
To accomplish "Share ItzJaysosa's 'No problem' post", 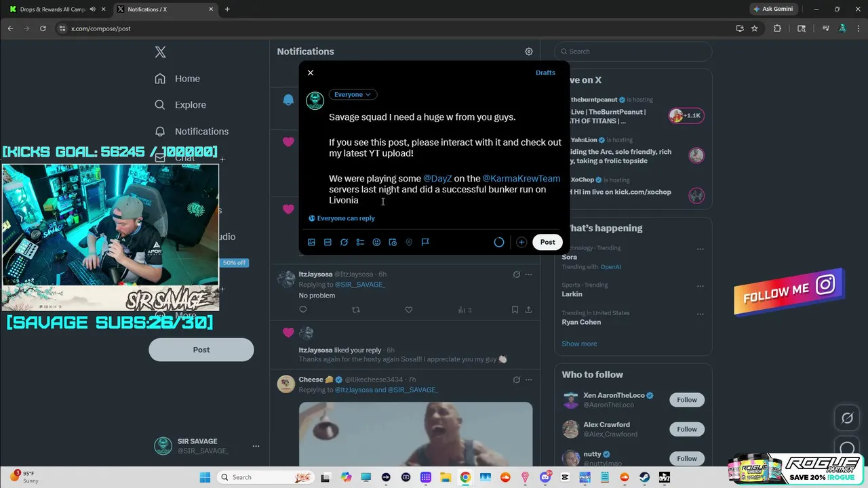I will (529, 310).
